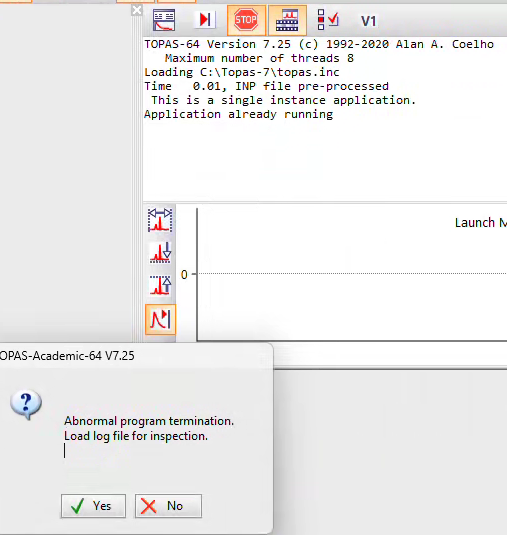This screenshot has height=535, width=507.
Task: Click the question mark dialog icon
Action: tap(26, 404)
